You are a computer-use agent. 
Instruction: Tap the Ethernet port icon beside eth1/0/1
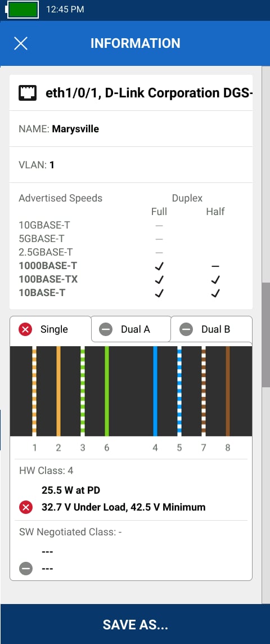point(28,93)
